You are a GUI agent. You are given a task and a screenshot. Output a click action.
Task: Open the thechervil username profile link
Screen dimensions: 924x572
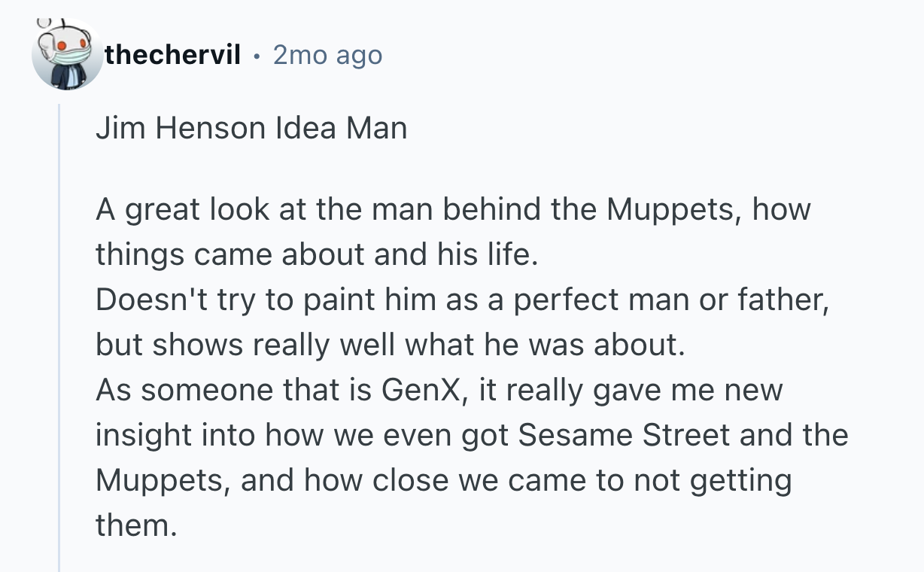tap(173, 55)
